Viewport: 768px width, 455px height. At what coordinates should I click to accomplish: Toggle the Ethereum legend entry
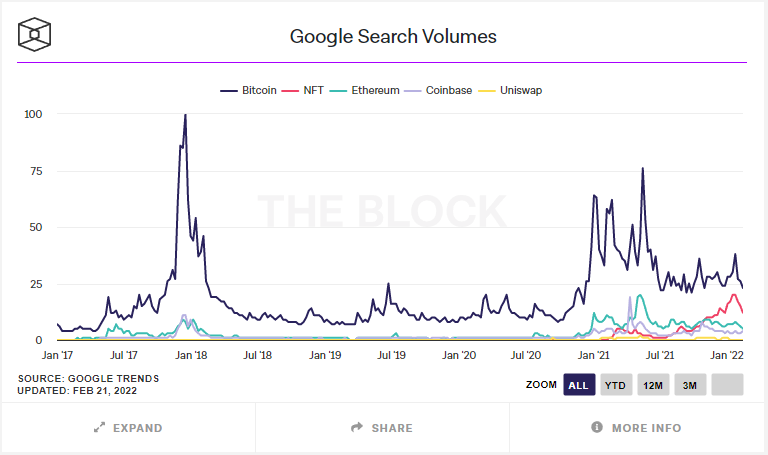point(364,91)
